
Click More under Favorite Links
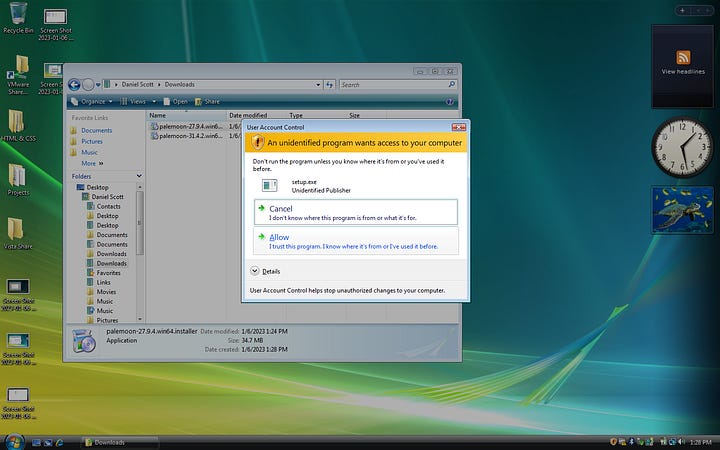coord(92,163)
